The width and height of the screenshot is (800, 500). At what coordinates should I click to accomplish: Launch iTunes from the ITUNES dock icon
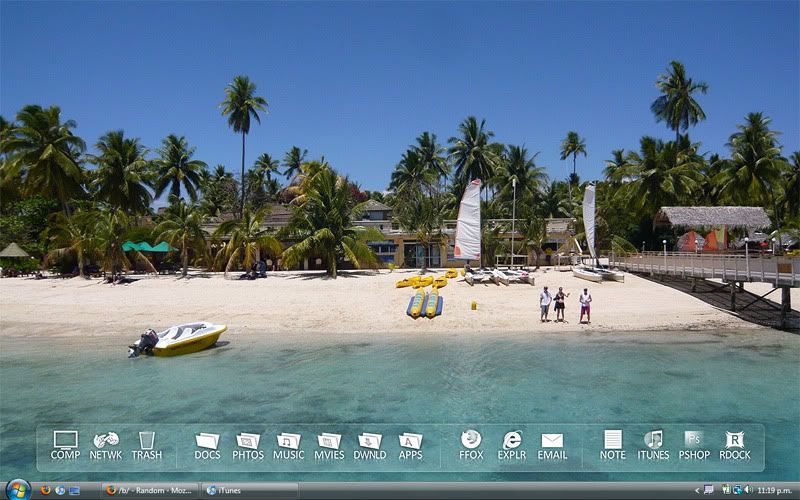click(653, 441)
